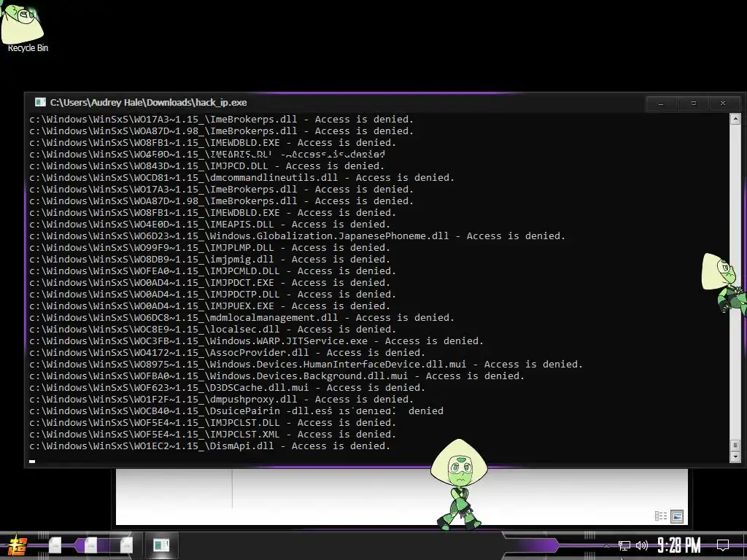Click the console scrollbar thumb
The image size is (747, 560).
[735, 446]
